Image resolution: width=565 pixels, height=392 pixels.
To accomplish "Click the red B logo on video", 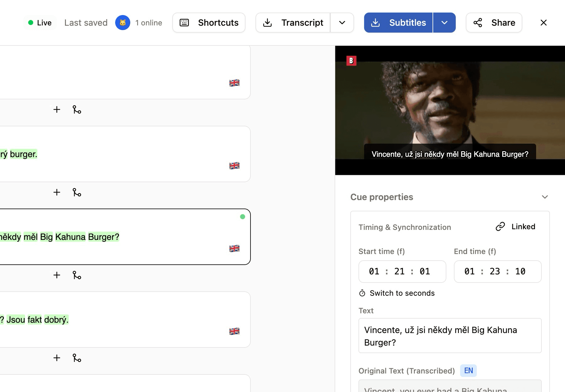I will tap(351, 61).
